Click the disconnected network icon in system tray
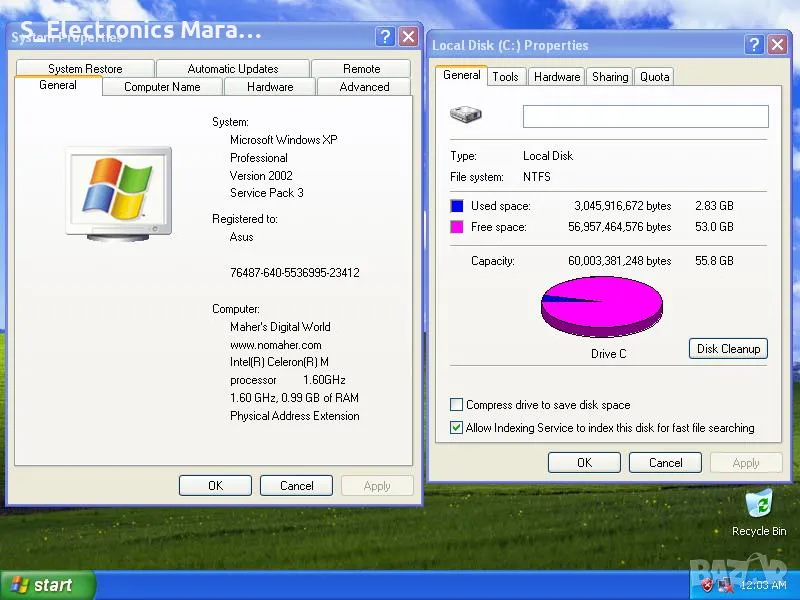This screenshot has width=800, height=600. tap(724, 585)
